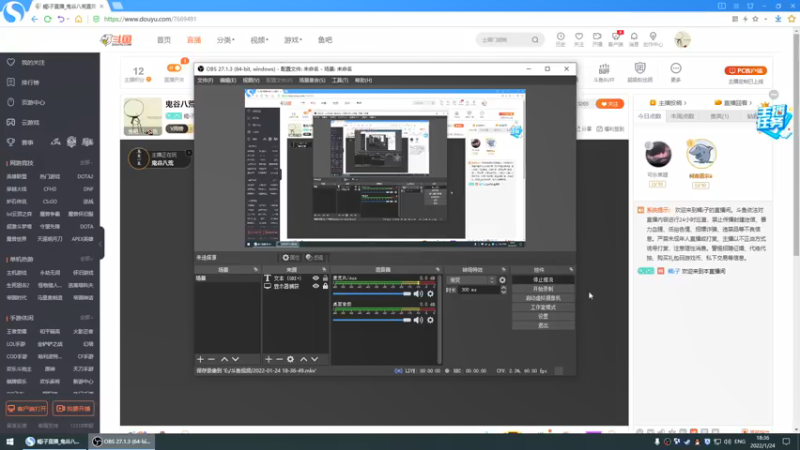The width and height of the screenshot is (800, 450).
Task: Open client download icon in Douyu header
Action: pos(616,39)
